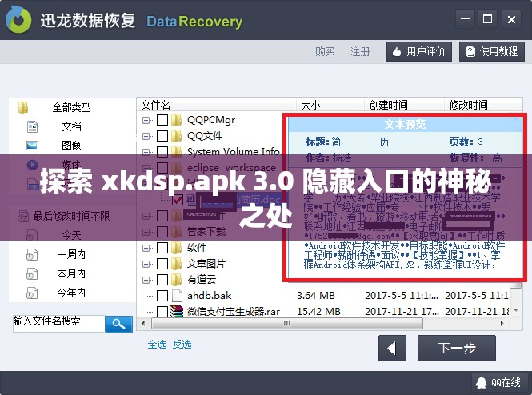Click the 有道云 folder icon

[x=177, y=280]
